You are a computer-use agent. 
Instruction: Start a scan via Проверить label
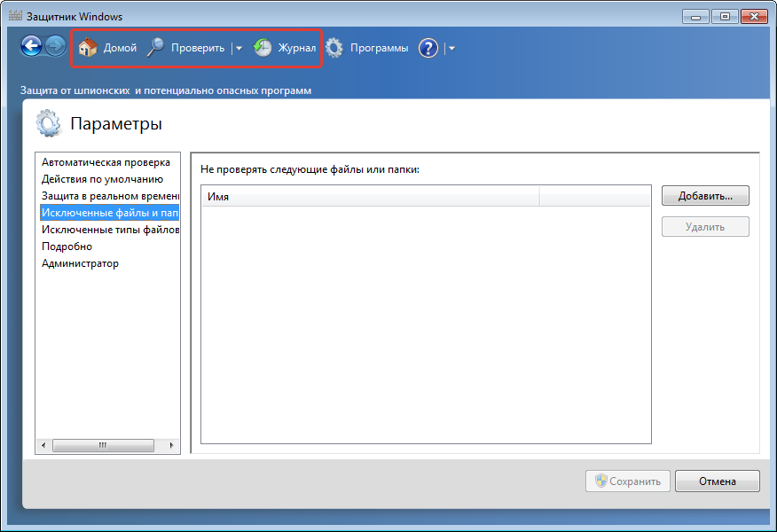[198, 48]
